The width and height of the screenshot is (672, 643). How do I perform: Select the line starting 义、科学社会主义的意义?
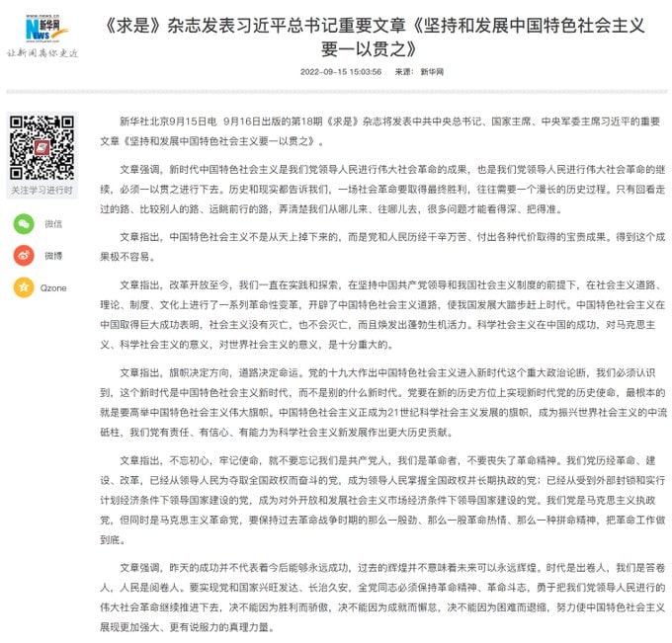pyautogui.click(x=247, y=345)
